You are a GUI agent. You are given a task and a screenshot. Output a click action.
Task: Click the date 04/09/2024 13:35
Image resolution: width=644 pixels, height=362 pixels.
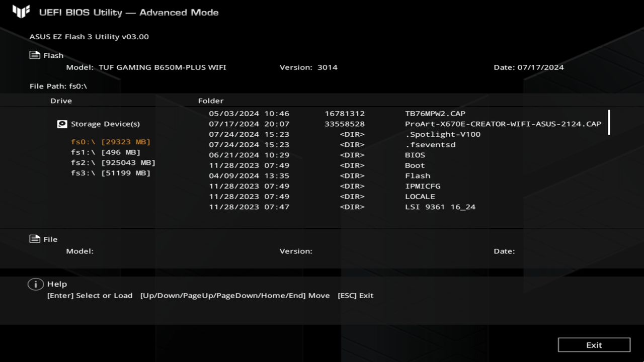point(249,176)
